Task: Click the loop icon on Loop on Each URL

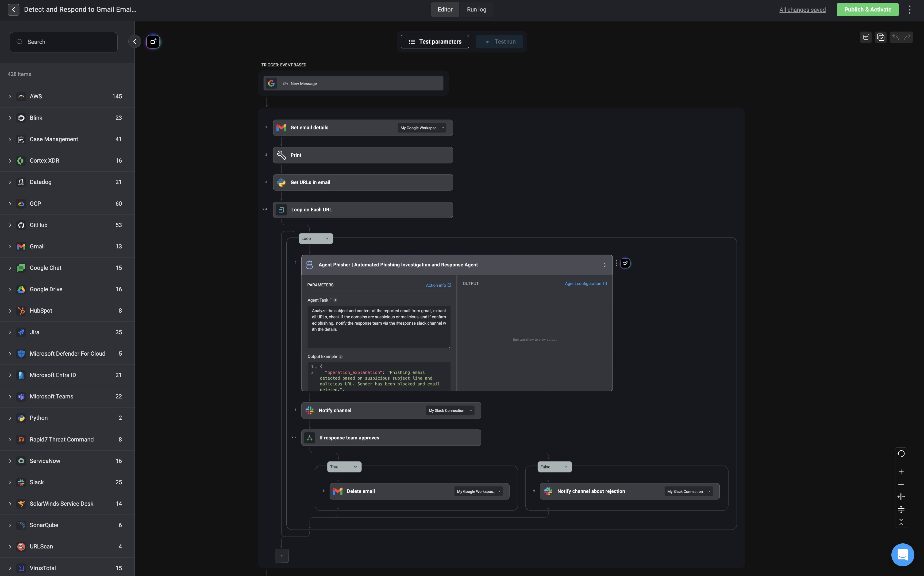Action: click(x=281, y=210)
